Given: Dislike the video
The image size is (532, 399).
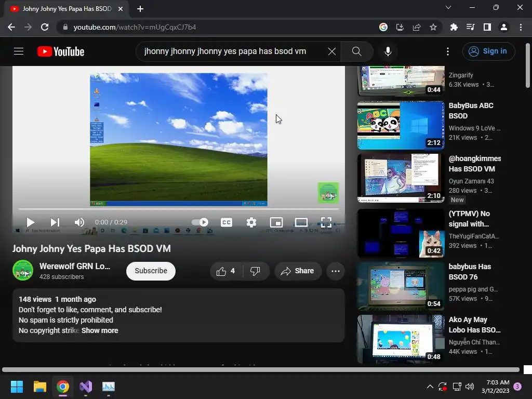Looking at the screenshot, I should coord(256,271).
